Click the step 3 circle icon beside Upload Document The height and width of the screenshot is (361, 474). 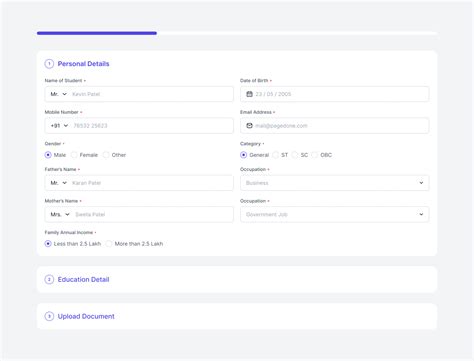tap(49, 316)
